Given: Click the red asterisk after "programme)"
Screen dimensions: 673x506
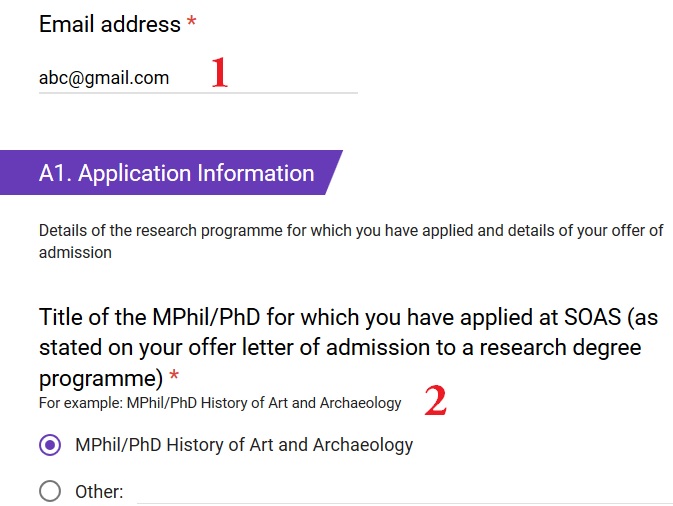Looking at the screenshot, I should click(174, 378).
